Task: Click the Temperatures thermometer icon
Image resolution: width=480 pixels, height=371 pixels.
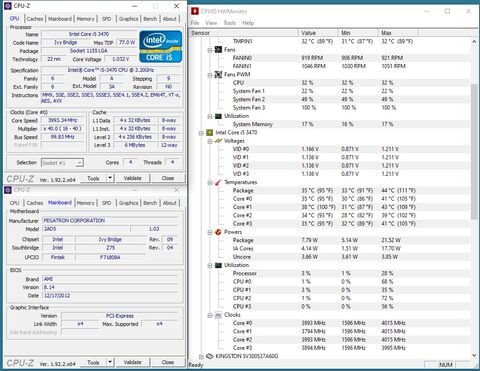Action: coord(218,182)
